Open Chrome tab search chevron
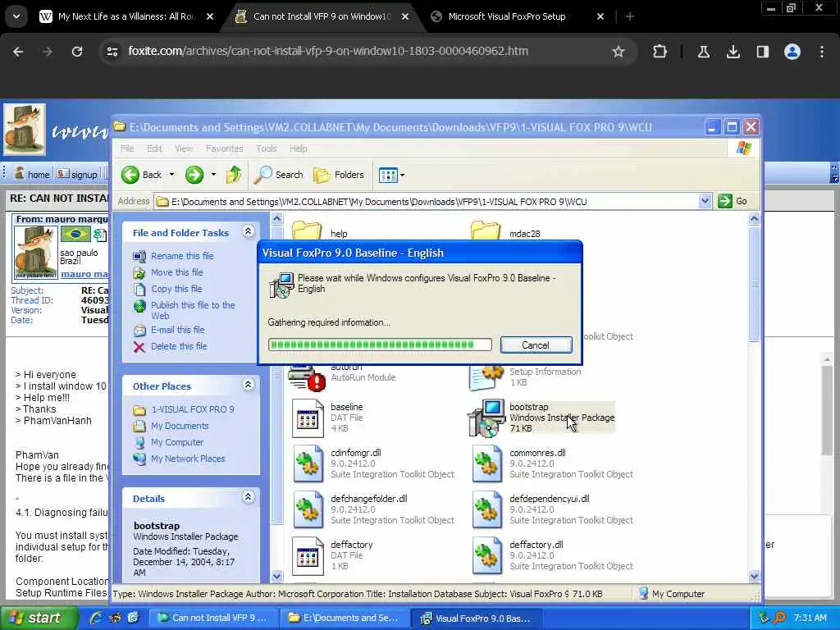 click(16, 16)
